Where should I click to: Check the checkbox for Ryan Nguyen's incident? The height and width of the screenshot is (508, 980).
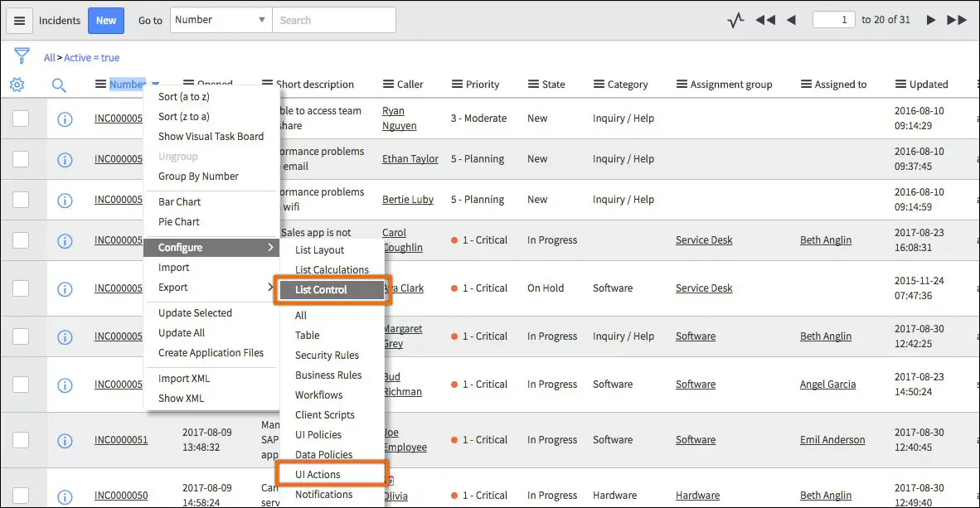(x=21, y=119)
